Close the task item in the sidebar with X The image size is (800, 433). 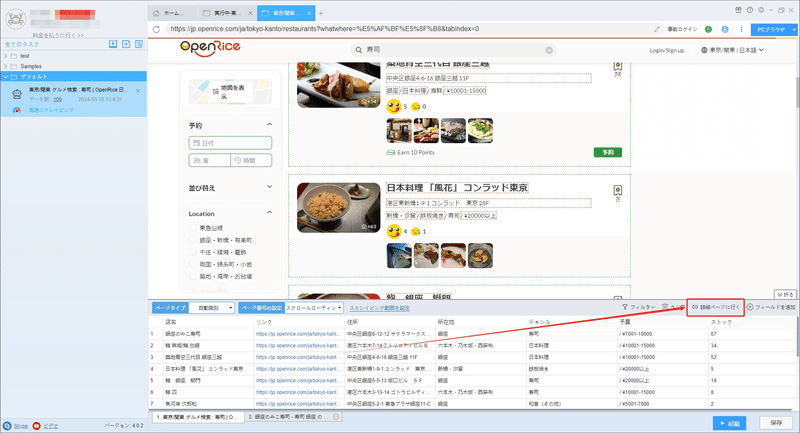[x=138, y=90]
